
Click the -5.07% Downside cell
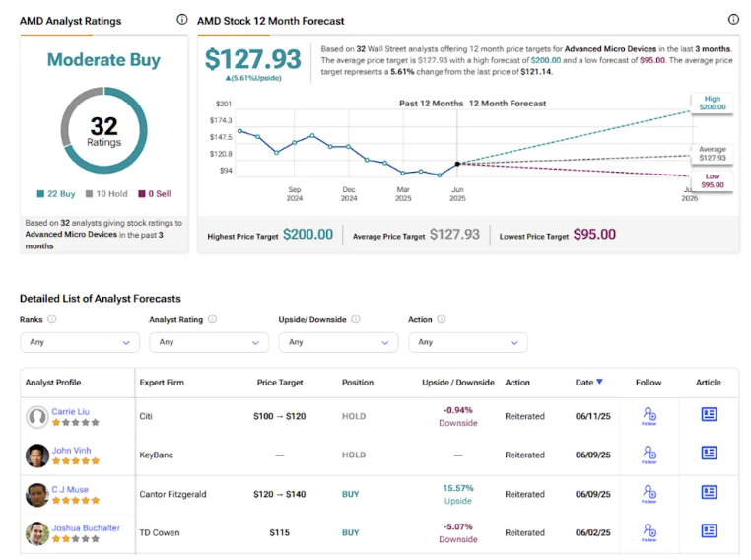(x=458, y=533)
